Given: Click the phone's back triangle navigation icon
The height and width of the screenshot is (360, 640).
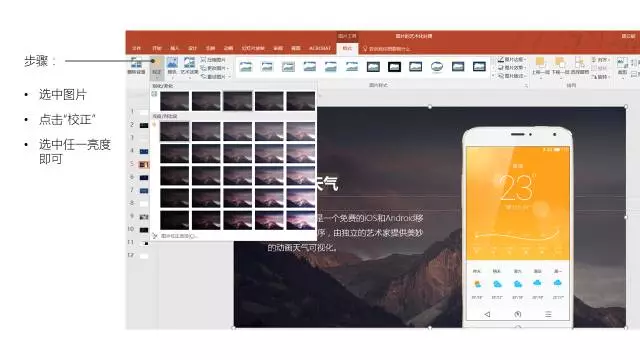Looking at the screenshot, I should click(487, 314).
